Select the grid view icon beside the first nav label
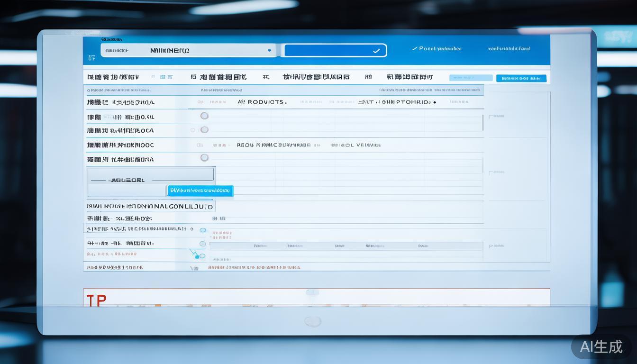This screenshot has width=637, height=364. [162, 77]
